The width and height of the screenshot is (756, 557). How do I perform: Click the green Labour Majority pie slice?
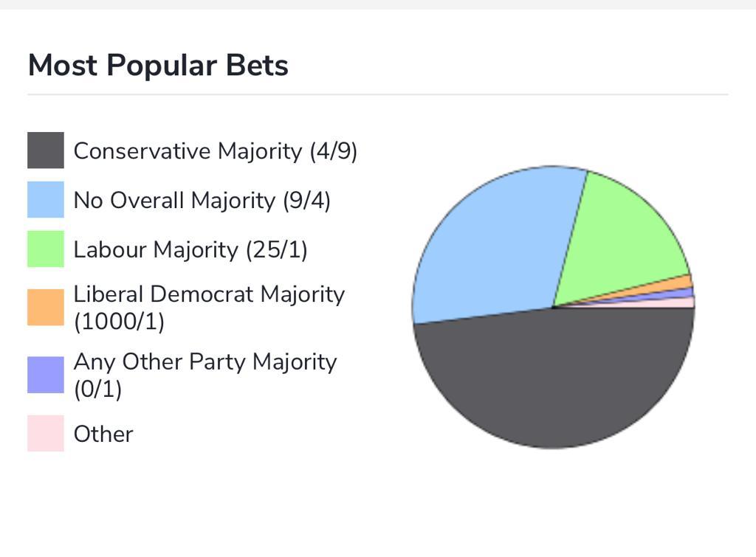tap(622, 236)
